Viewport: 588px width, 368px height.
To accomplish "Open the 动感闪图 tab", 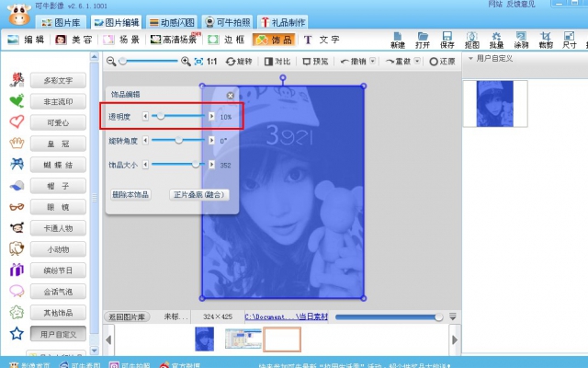I will tap(172, 22).
